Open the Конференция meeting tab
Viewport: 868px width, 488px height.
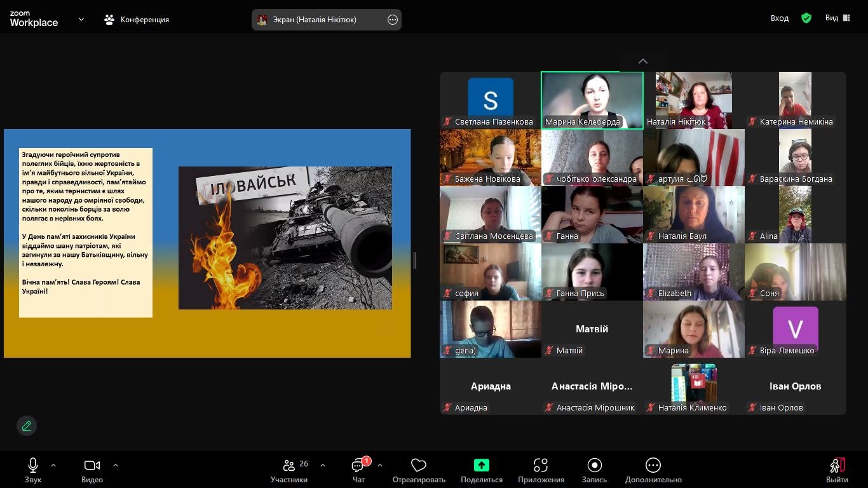[x=137, y=19]
